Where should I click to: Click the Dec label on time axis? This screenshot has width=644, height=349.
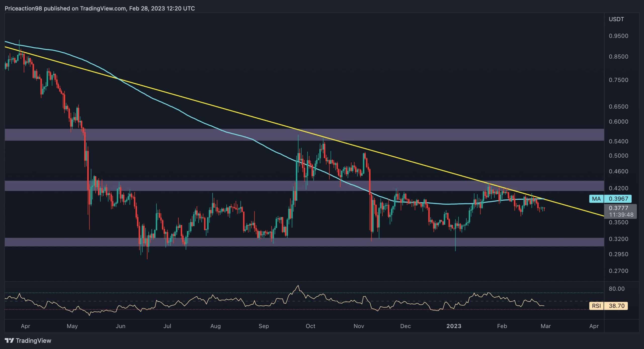point(406,326)
